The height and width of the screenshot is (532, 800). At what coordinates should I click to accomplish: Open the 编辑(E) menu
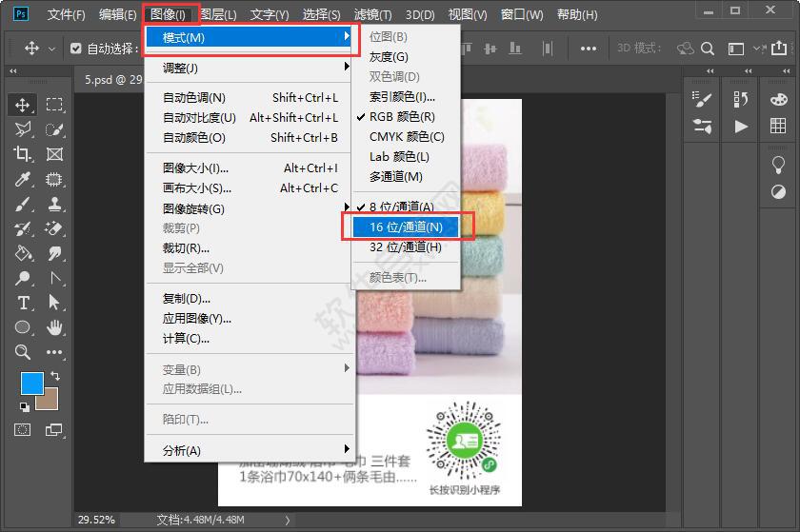point(118,15)
